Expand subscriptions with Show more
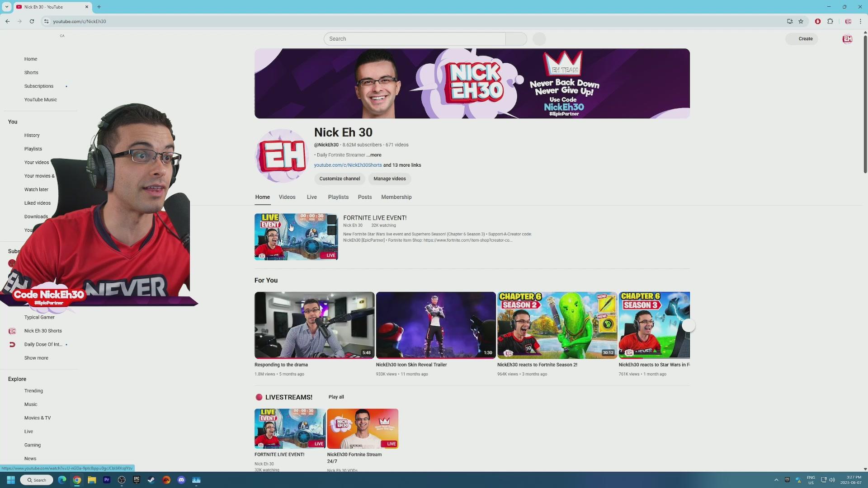Image resolution: width=868 pixels, height=488 pixels. pyautogui.click(x=36, y=358)
